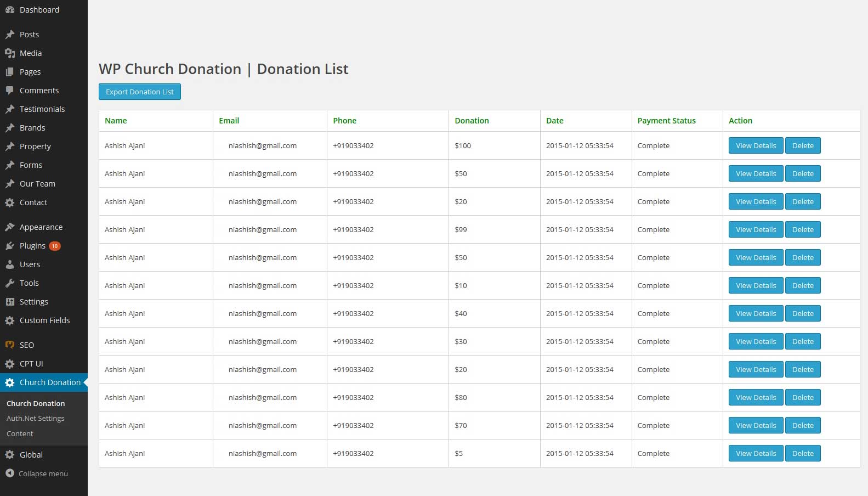Open the Church Donation submenu link
Image resolution: width=868 pixels, height=496 pixels.
pyautogui.click(x=36, y=403)
